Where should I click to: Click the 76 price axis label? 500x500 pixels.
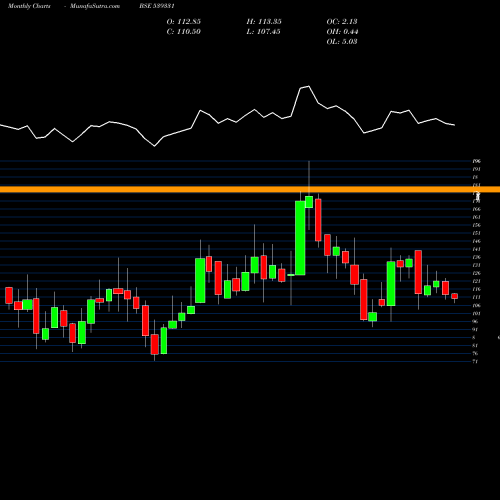pos(476,353)
